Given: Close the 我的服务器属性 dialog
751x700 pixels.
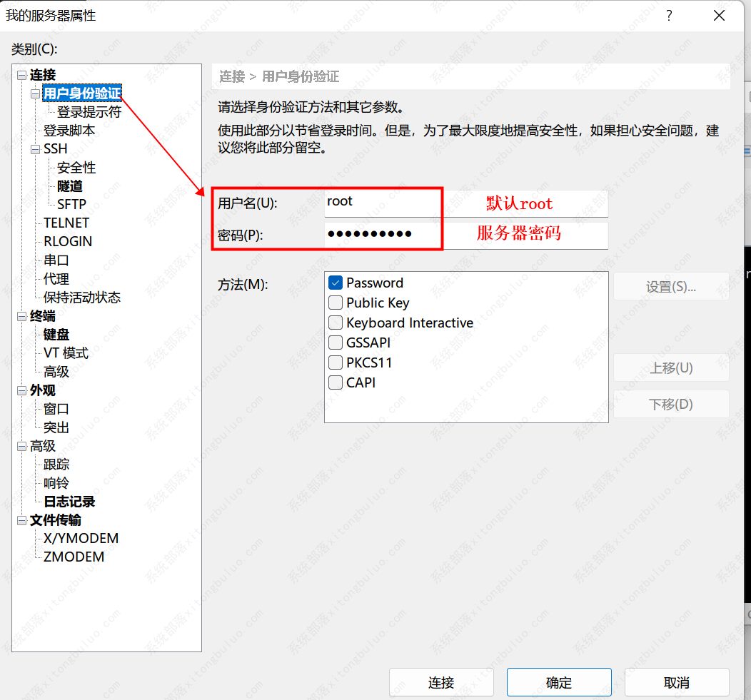Looking at the screenshot, I should click(x=719, y=16).
